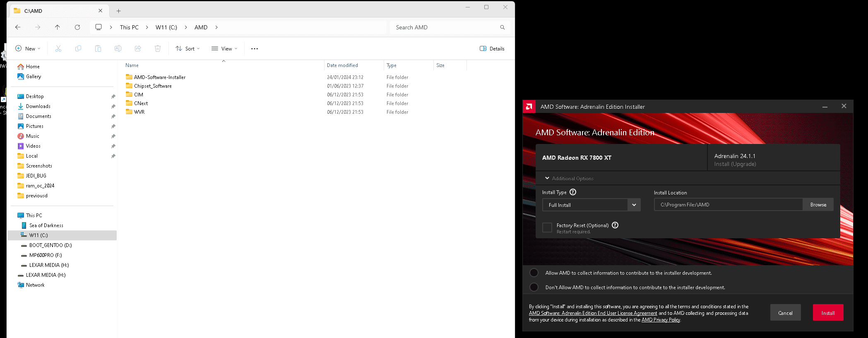The width and height of the screenshot is (868, 338).
Task: Expand chevron after This PC breadcrumb
Action: [147, 27]
